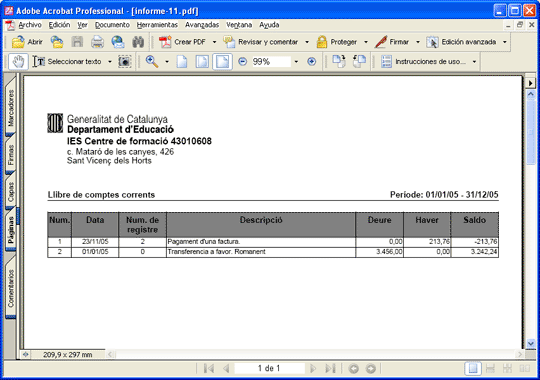The height and width of the screenshot is (380, 540).
Task: Click the Abrir button
Action: [x=27, y=42]
